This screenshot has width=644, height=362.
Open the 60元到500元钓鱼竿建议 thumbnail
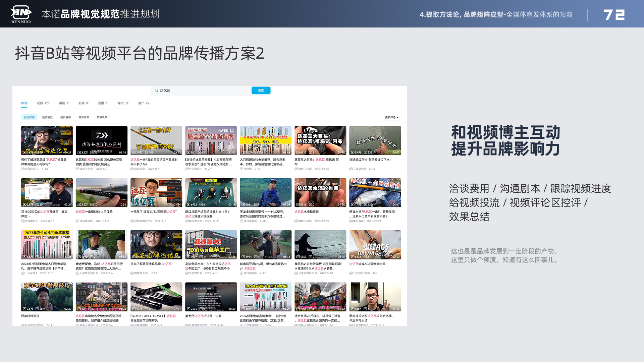click(x=266, y=140)
